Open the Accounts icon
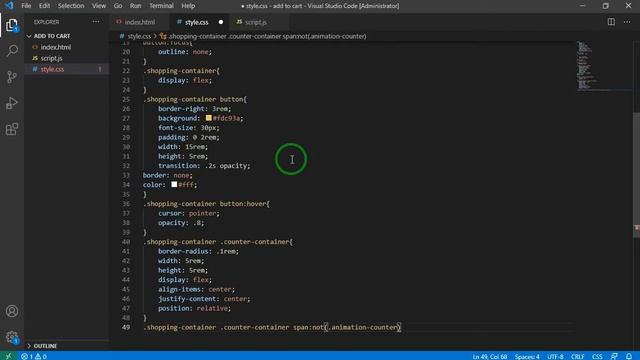Screen dimensions: 640x360 pyautogui.click(x=12, y=311)
